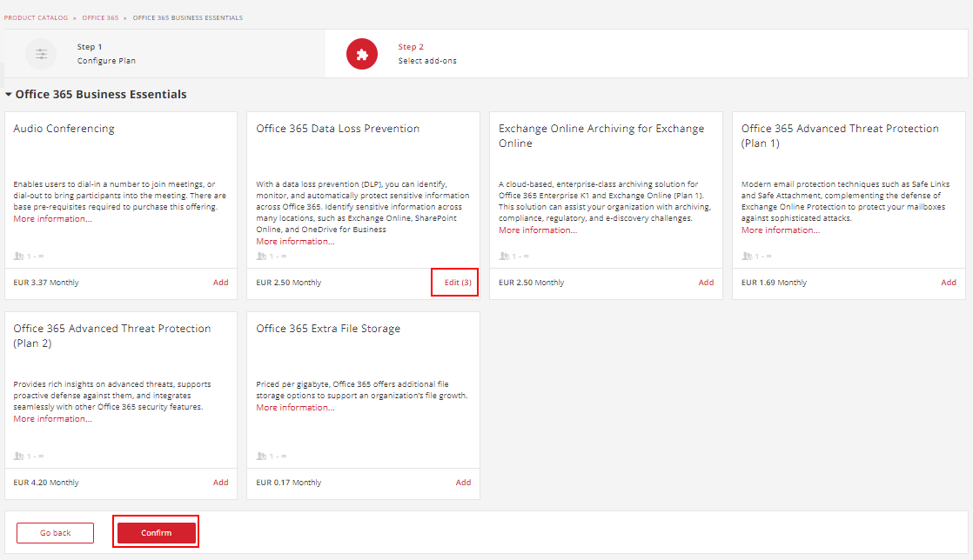Click the Step 1 Configure Plan sliders icon
The height and width of the screenshot is (560, 973).
(40, 54)
